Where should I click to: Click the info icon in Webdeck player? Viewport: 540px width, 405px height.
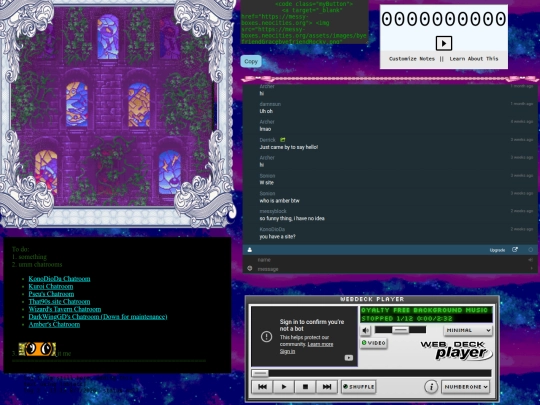coord(431,387)
